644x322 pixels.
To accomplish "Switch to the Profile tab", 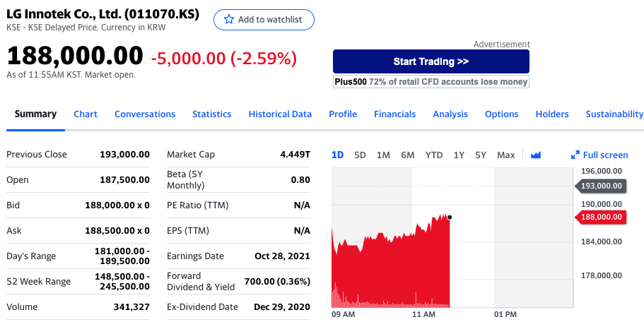I will pyautogui.click(x=343, y=114).
